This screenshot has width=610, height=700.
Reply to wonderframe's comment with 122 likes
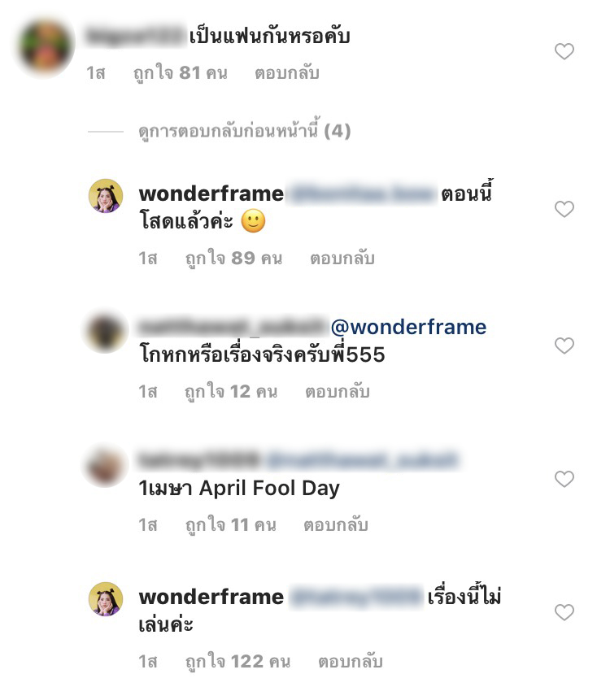350,661
